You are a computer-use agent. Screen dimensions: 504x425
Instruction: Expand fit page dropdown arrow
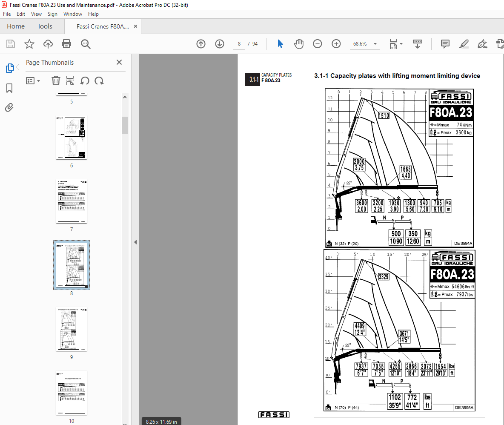(x=401, y=44)
